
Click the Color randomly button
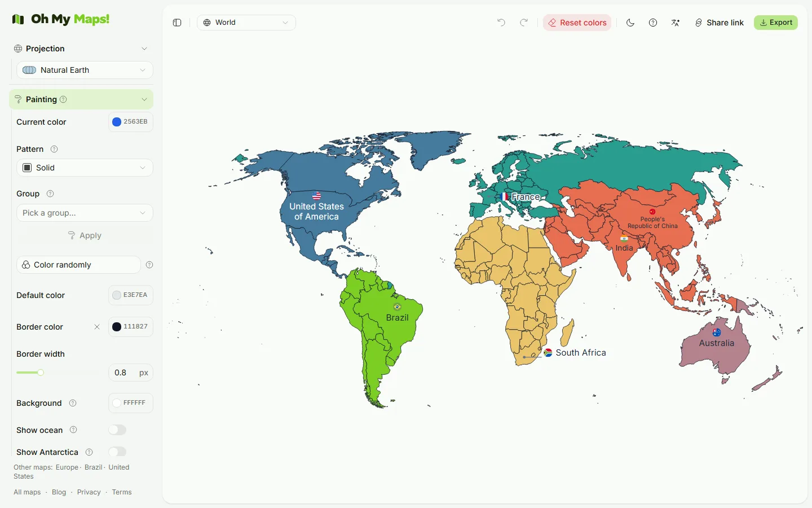click(78, 265)
